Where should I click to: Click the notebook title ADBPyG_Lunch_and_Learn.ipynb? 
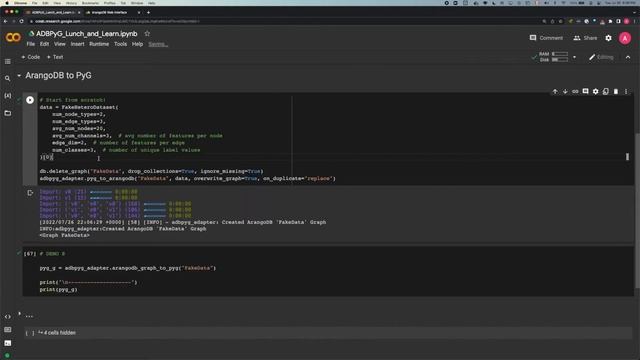coord(87,33)
